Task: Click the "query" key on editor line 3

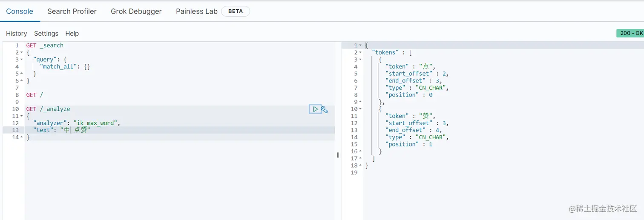Action: (44, 60)
